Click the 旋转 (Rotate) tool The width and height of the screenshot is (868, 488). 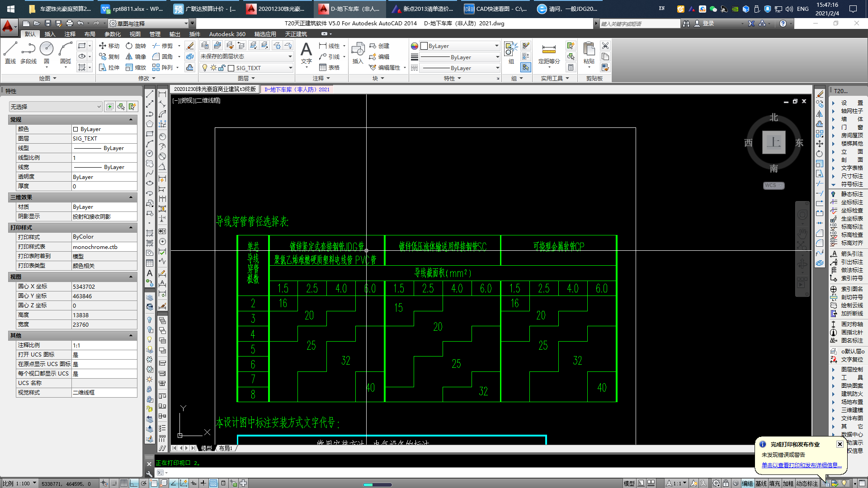pyautogui.click(x=136, y=46)
